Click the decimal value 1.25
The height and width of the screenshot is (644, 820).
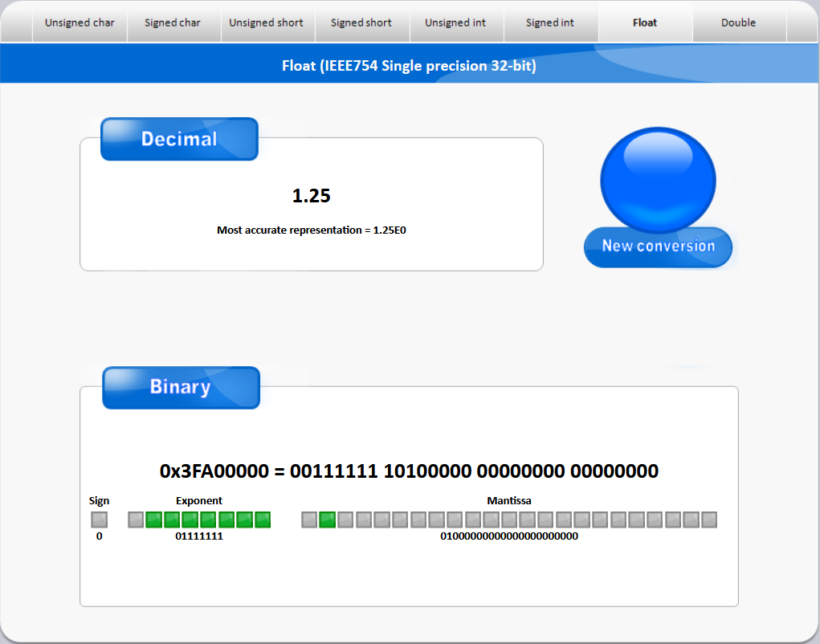tap(311, 195)
